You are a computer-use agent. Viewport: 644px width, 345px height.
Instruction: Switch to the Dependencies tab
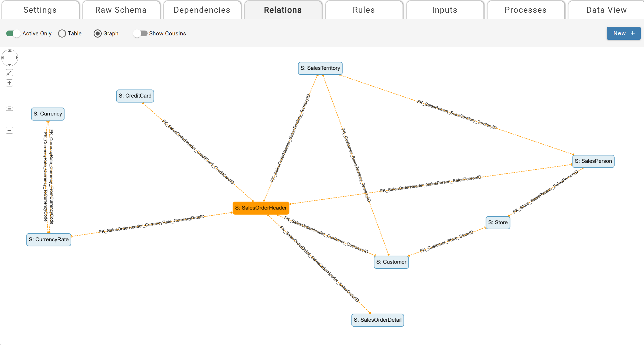point(202,10)
